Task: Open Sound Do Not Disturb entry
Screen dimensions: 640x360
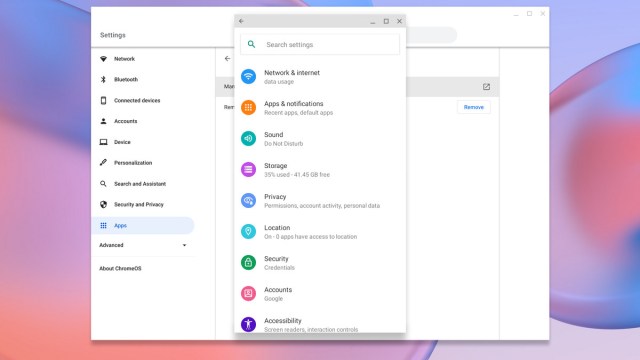Action: [x=320, y=139]
